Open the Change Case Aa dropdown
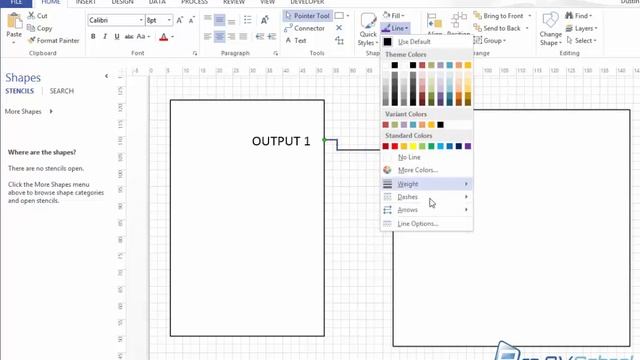640x360 pixels. pos(143,37)
